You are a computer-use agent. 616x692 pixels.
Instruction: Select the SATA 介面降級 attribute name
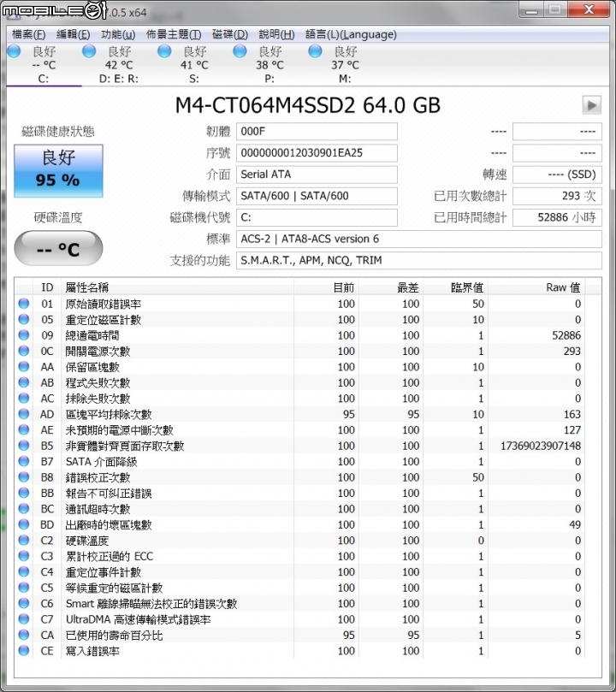tap(102, 462)
